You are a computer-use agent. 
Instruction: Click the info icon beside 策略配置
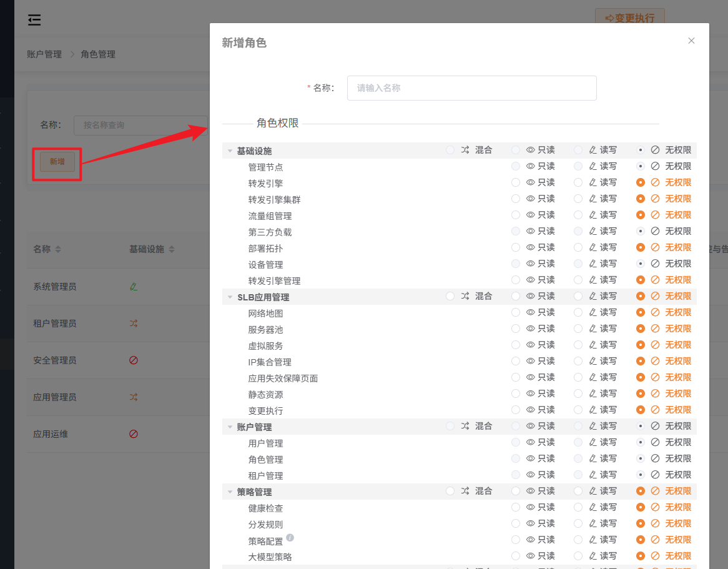pos(290,538)
